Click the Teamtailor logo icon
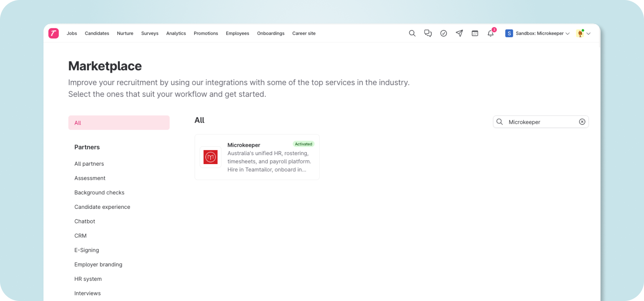The height and width of the screenshot is (301, 644). click(x=53, y=33)
